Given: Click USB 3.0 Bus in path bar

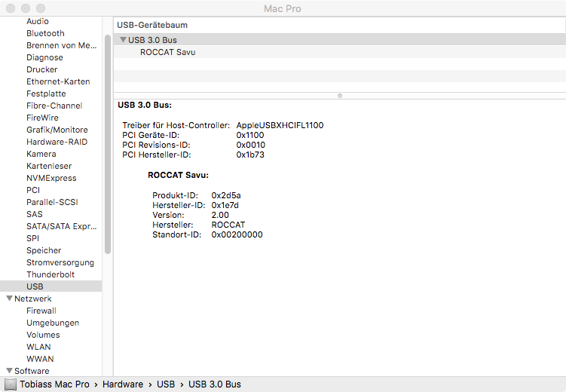Looking at the screenshot, I should [215, 384].
